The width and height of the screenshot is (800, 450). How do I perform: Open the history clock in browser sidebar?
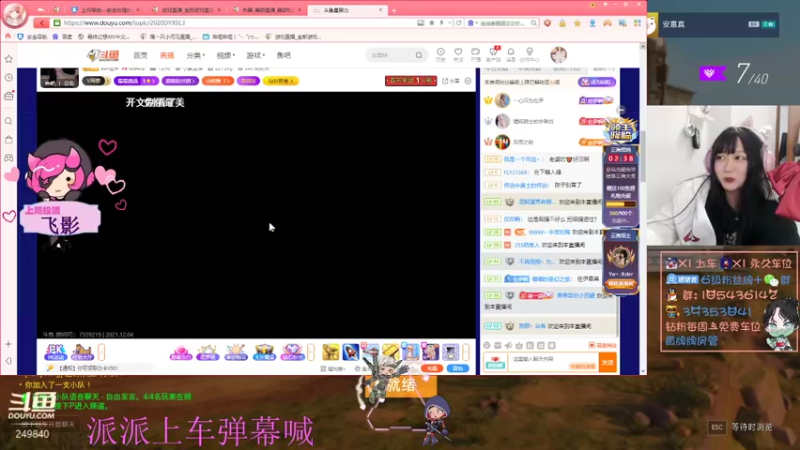pyautogui.click(x=9, y=78)
